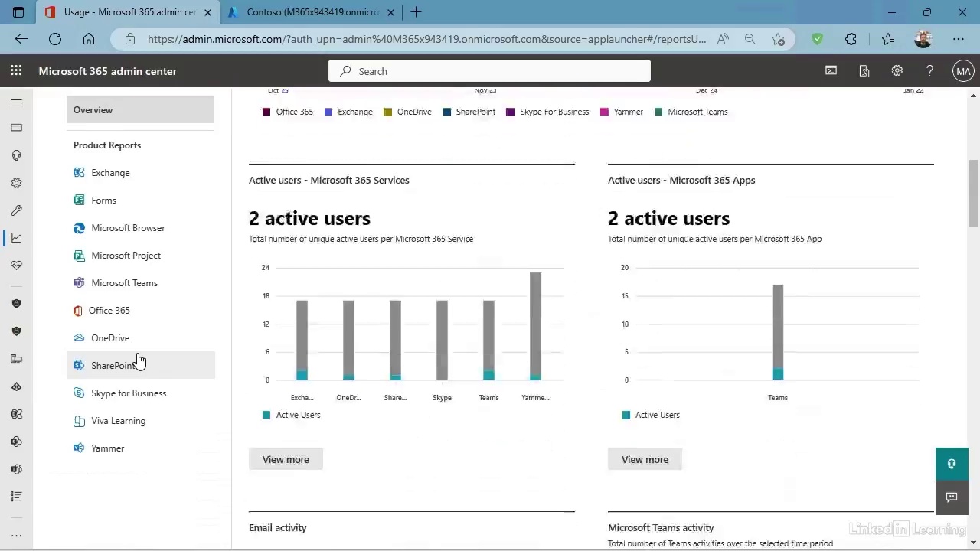This screenshot has height=551, width=980.
Task: Go back in the browser
Action: pyautogui.click(x=21, y=39)
